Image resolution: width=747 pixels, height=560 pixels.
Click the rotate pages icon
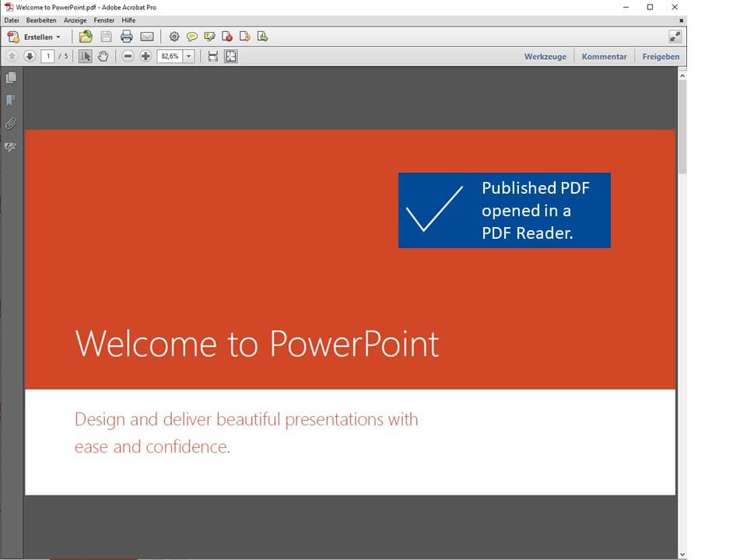245,37
